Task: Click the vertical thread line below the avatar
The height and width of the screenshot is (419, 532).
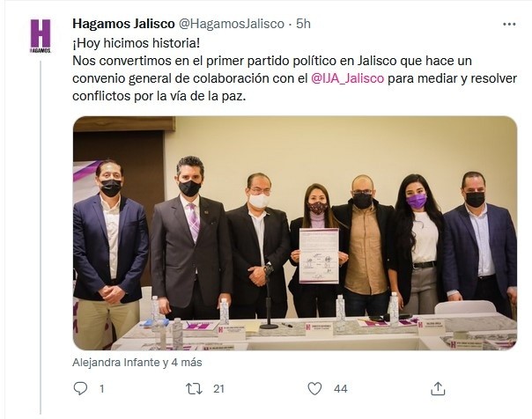Action: 41,238
